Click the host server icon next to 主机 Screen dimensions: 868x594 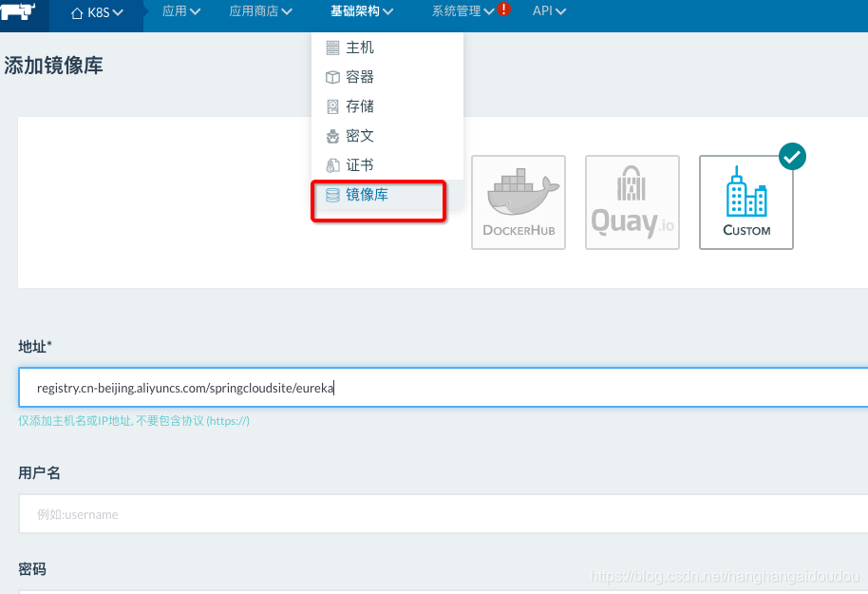[332, 48]
